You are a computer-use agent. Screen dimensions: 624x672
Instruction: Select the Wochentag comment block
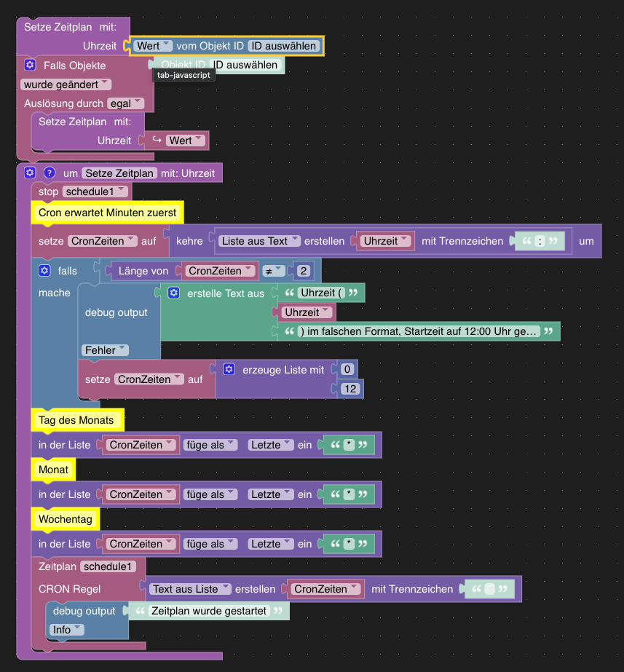click(x=65, y=519)
